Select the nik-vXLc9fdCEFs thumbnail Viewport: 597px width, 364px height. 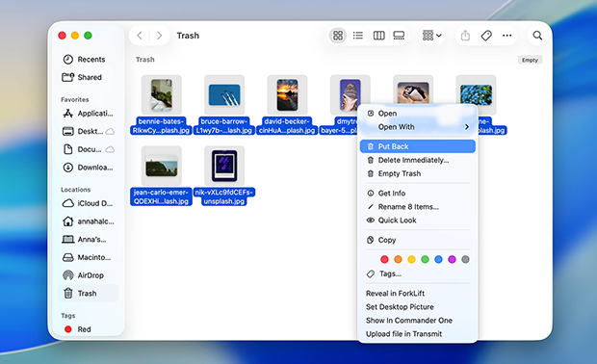224,166
